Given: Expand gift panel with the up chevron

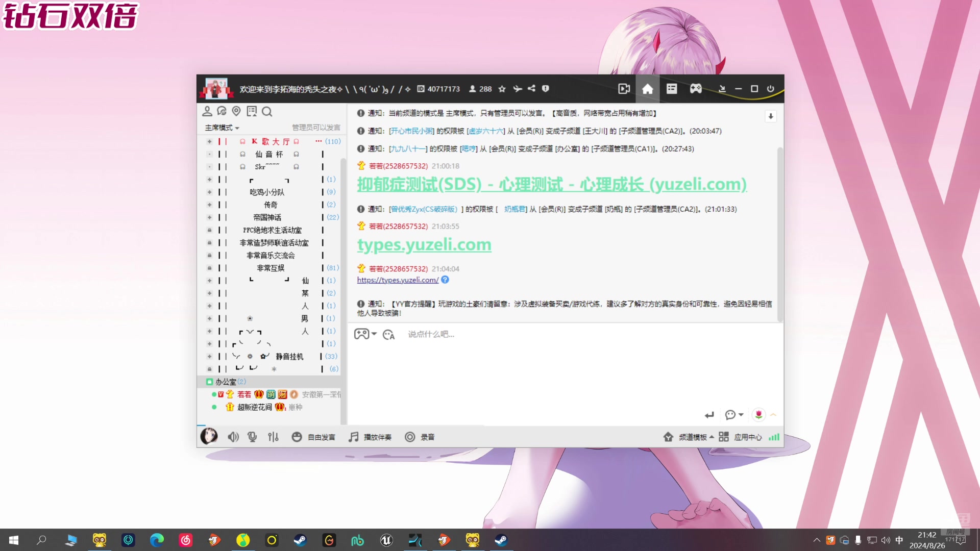Looking at the screenshot, I should click(773, 415).
